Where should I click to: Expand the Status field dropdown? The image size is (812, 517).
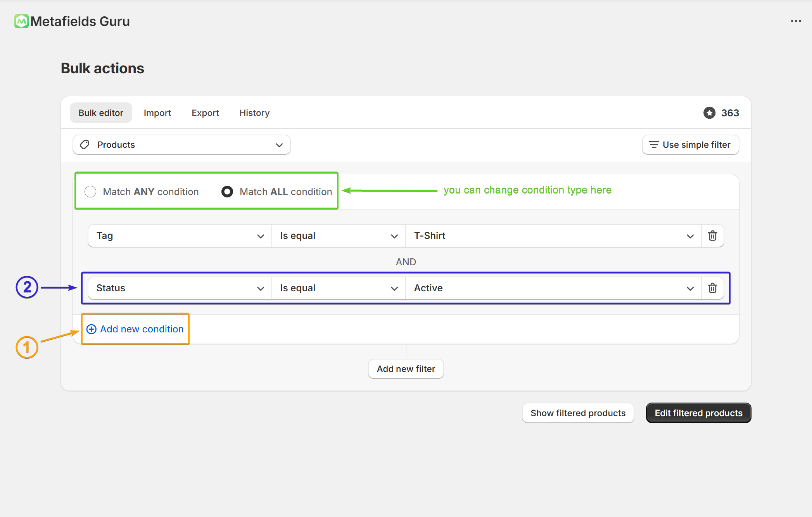click(x=180, y=288)
